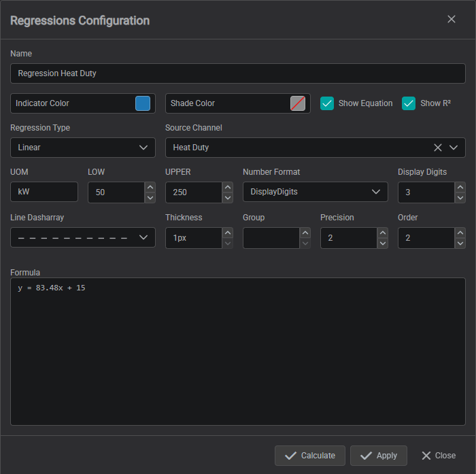Click the UPPER value field showing 250

(x=194, y=192)
